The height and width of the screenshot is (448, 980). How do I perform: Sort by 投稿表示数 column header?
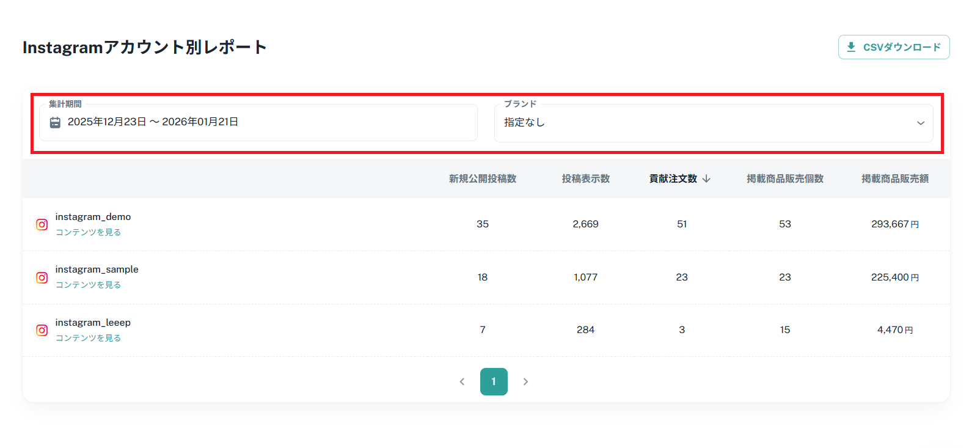click(x=585, y=178)
